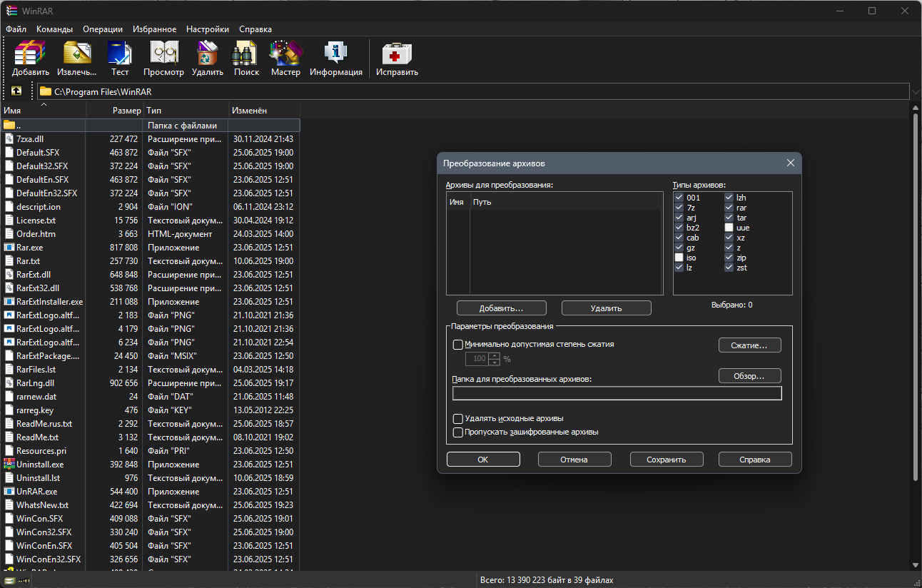Check Пропускать зашифрованные архивы option
The image size is (922, 588).
click(x=458, y=432)
